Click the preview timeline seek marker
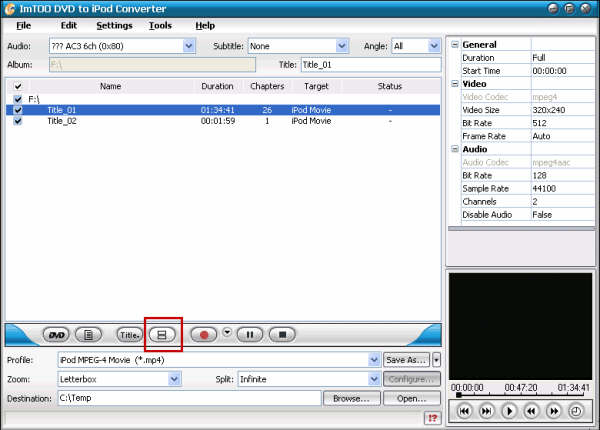Image resolution: width=600 pixels, height=430 pixels. (x=459, y=394)
